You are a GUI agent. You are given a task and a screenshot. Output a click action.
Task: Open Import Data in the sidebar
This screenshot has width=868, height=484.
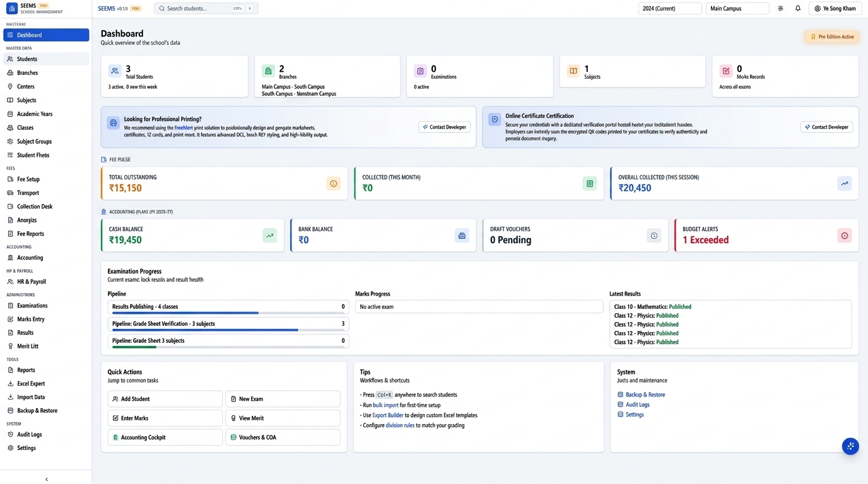pyautogui.click(x=46, y=397)
